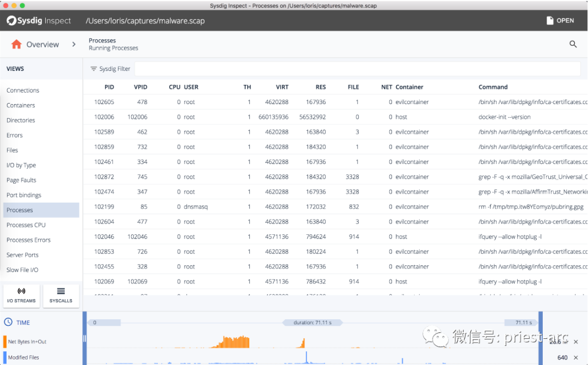Sort table by FILE column

point(353,87)
